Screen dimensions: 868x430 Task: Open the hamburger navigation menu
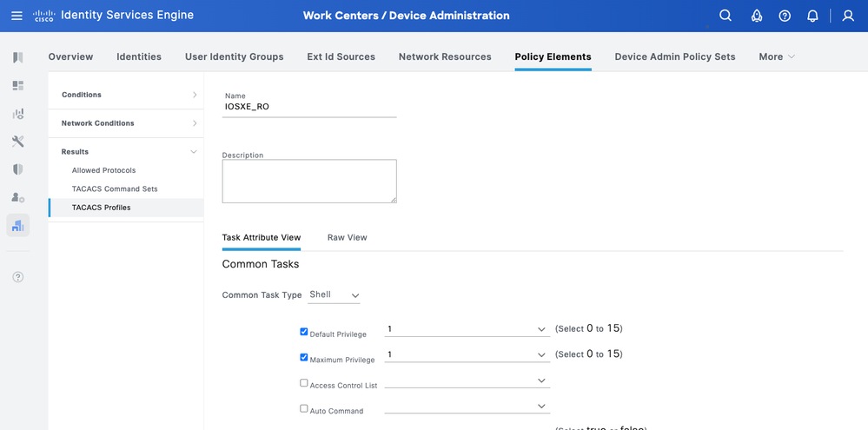point(17,16)
